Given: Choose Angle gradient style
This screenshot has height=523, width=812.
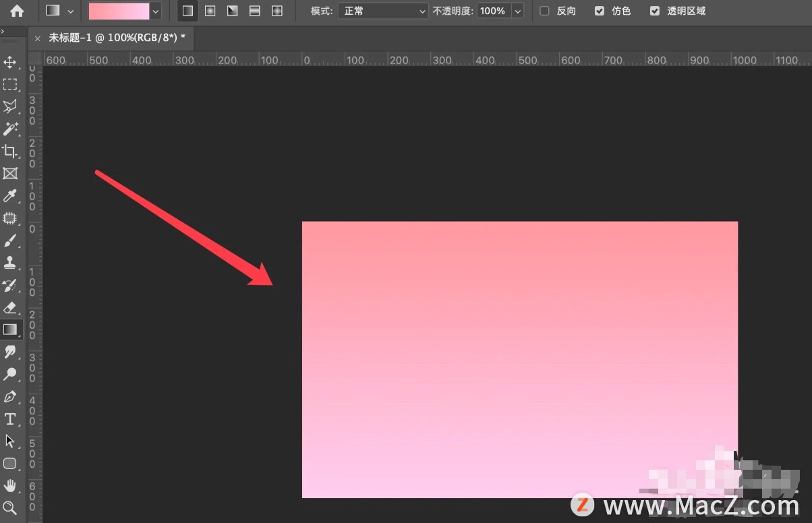Looking at the screenshot, I should [x=233, y=11].
